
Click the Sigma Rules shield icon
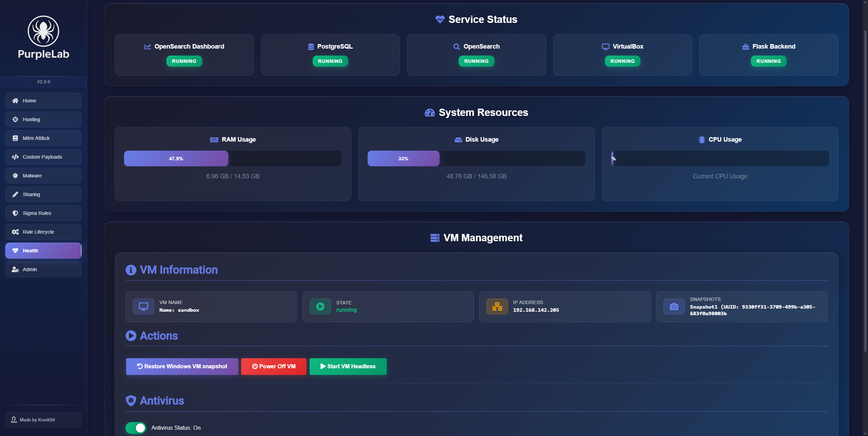pyautogui.click(x=15, y=213)
